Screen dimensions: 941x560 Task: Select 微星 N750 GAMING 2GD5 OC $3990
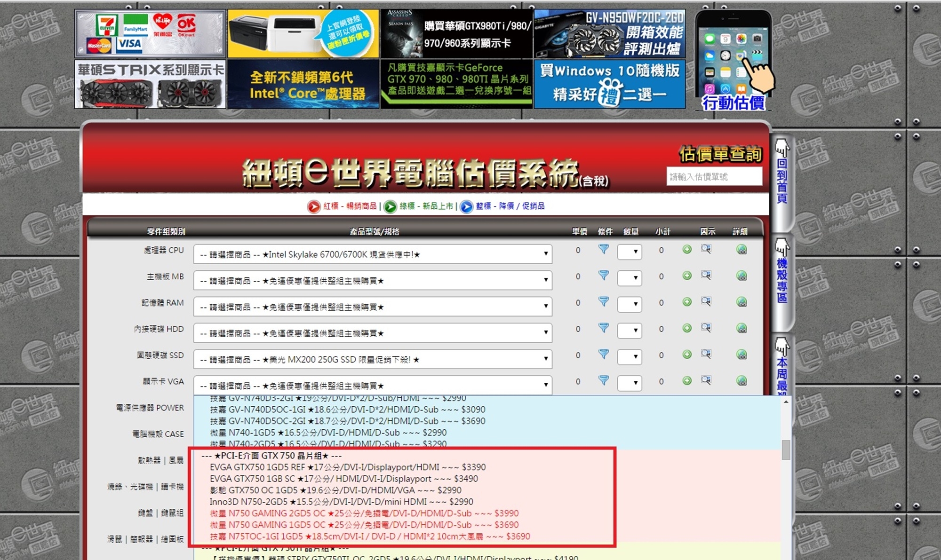(364, 513)
